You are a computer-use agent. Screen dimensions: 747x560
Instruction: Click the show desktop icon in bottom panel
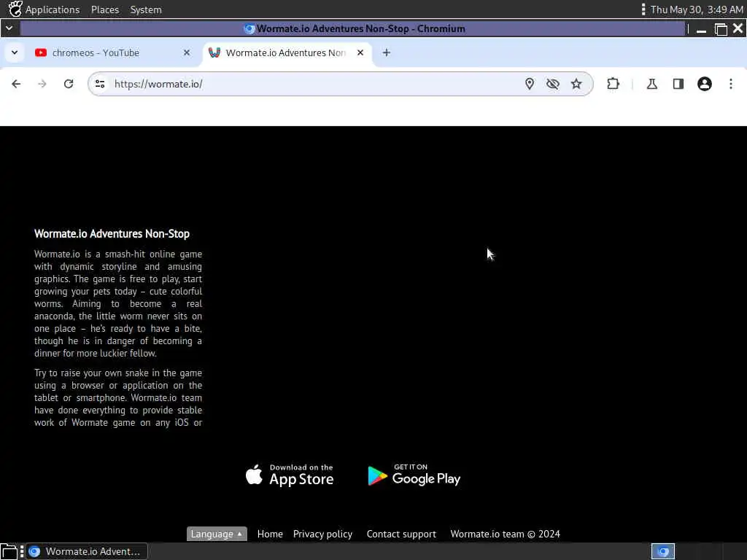(x=9, y=551)
